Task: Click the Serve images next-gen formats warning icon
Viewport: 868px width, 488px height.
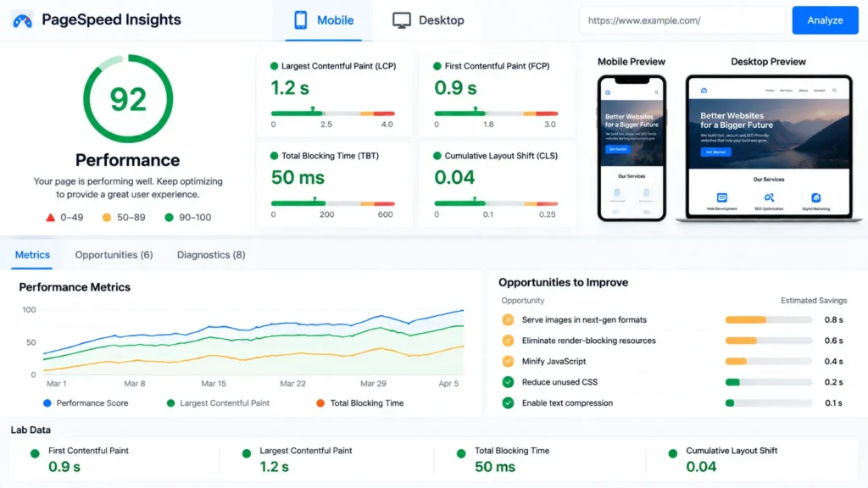Action: click(508, 319)
